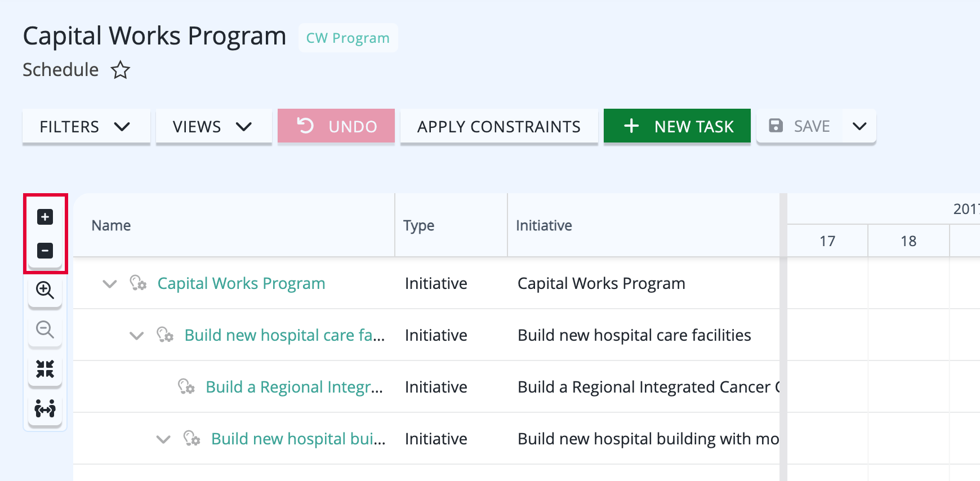Open the Build a Regional Integr... link
Screen dimensions: 980x481
[294, 387]
